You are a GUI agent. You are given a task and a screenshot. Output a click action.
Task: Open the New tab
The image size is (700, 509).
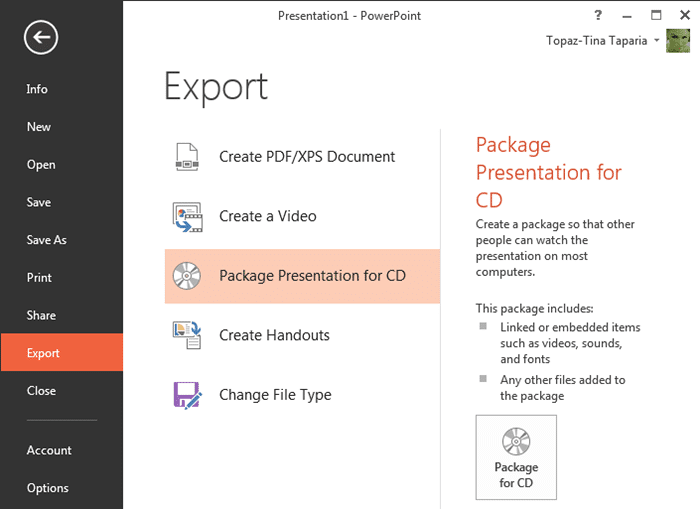(x=62, y=127)
